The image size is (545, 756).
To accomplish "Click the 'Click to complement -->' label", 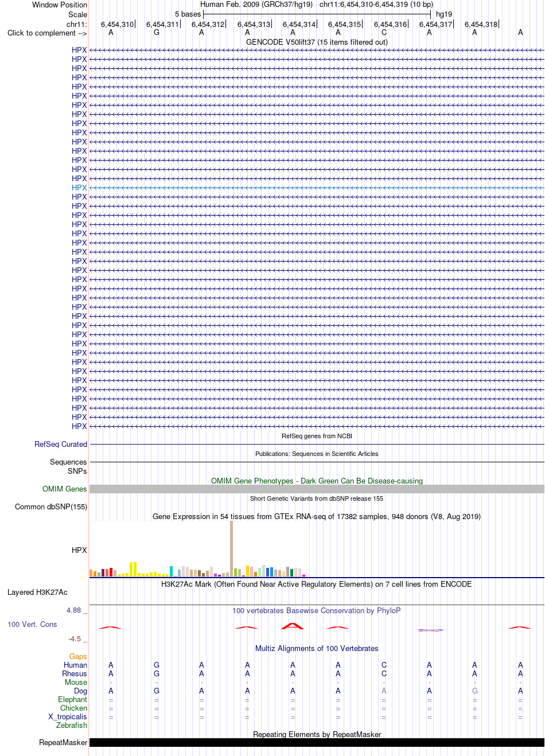I will pos(47,33).
